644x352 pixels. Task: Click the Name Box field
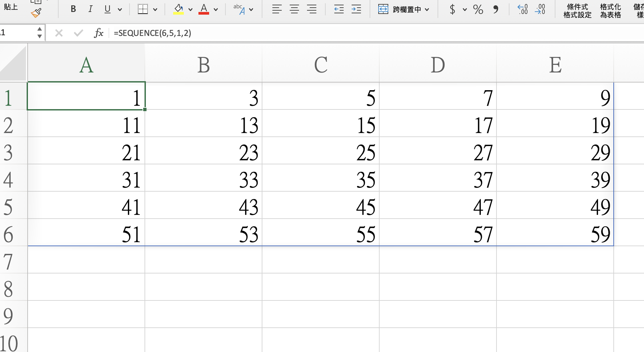pyautogui.click(x=17, y=33)
